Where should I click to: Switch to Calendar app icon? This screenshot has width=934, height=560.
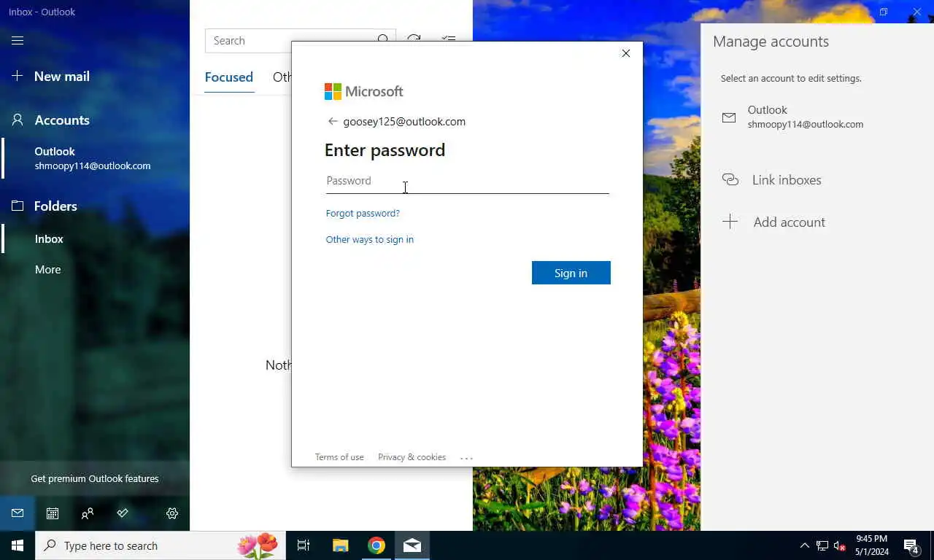(53, 513)
